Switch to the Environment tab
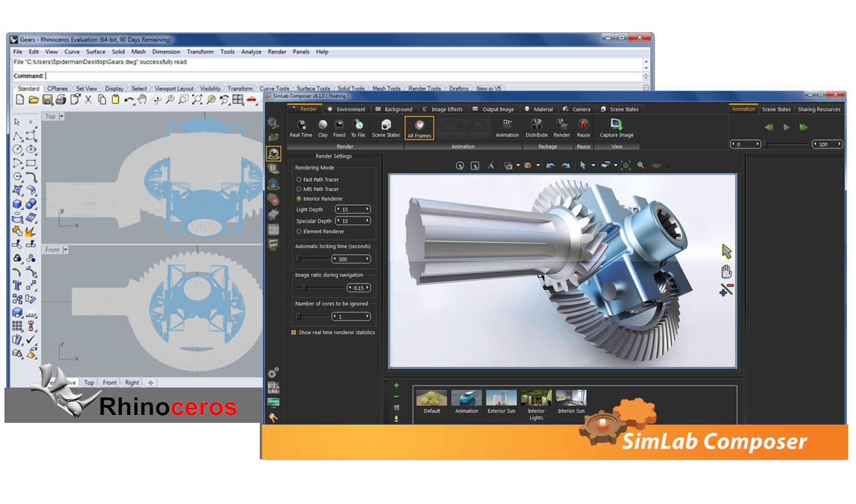 coord(347,109)
